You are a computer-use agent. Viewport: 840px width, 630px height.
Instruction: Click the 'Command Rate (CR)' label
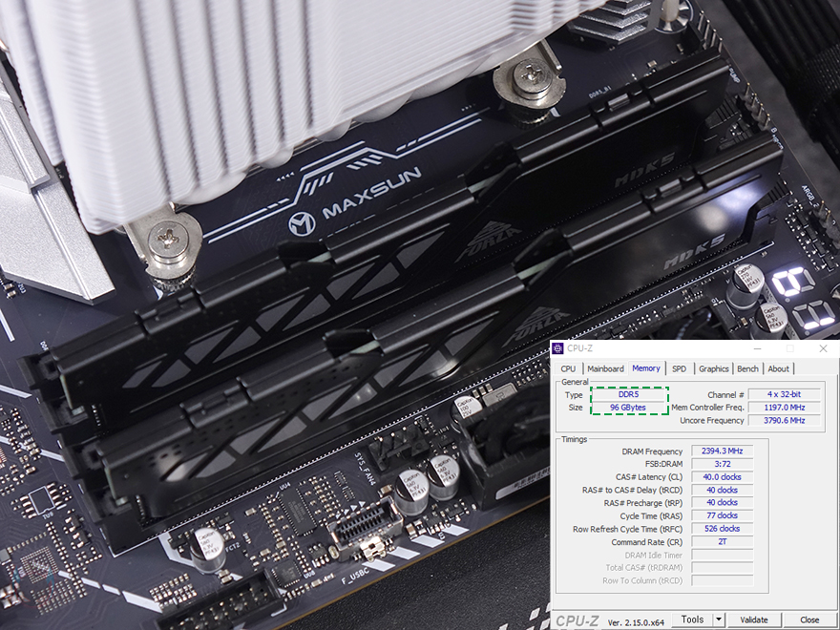click(x=647, y=542)
